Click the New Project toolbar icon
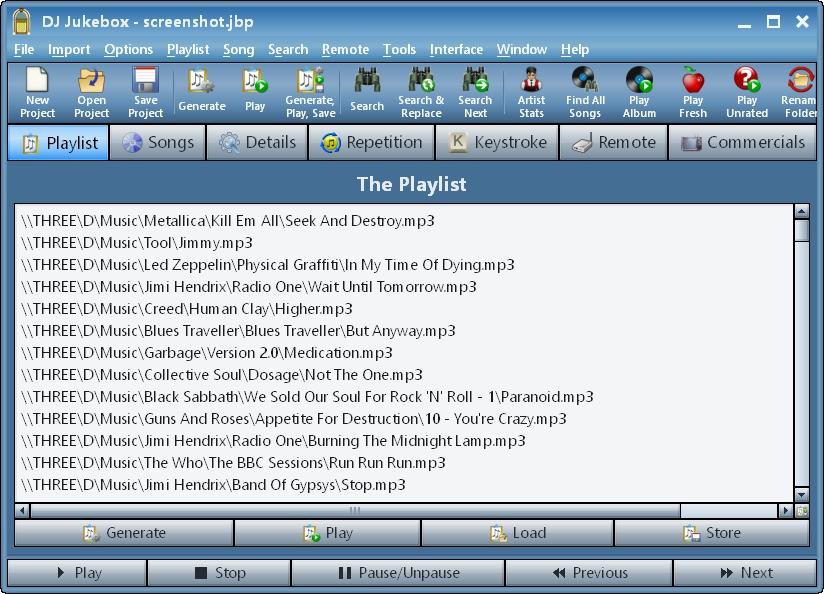 (37, 93)
